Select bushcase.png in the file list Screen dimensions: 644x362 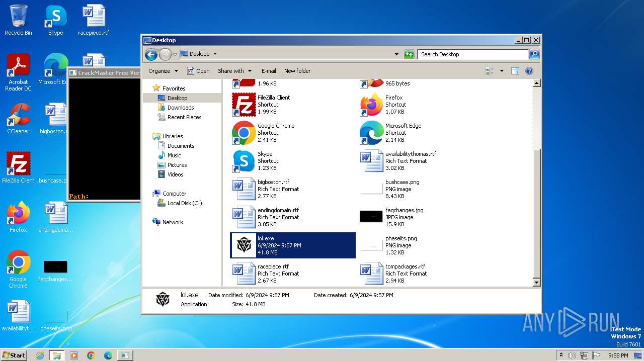pos(421,189)
